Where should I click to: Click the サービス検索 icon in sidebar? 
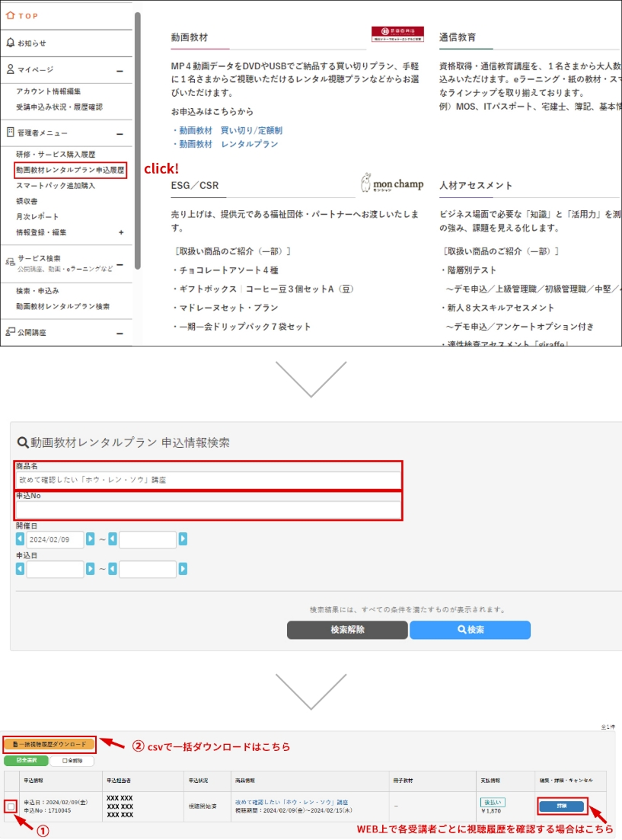point(10,260)
